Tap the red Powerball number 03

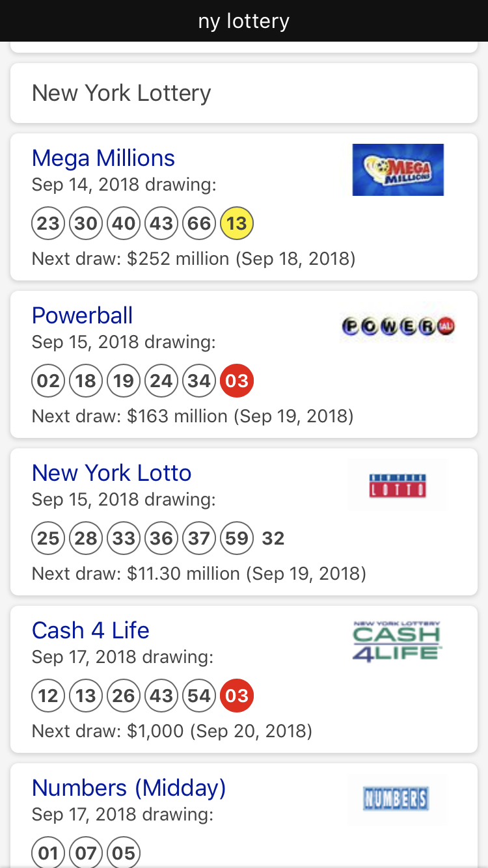coord(237,381)
